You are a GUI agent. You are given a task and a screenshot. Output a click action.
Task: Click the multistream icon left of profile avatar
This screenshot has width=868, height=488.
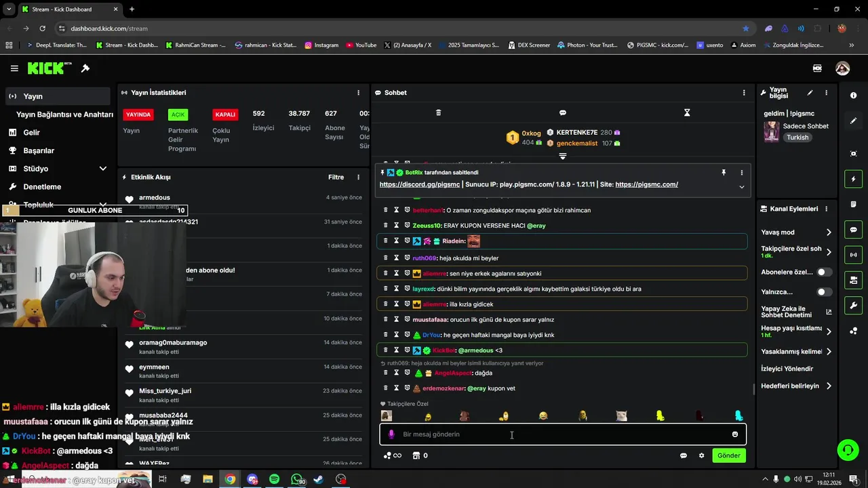(x=817, y=68)
